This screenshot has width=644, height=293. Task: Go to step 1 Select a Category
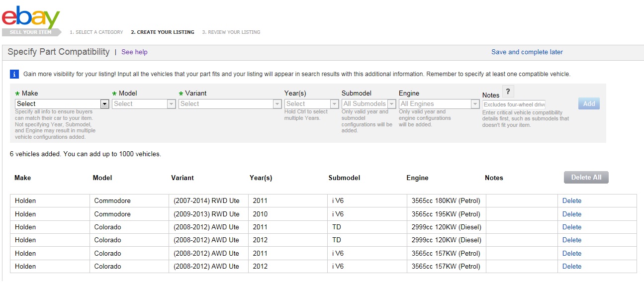tap(96, 32)
